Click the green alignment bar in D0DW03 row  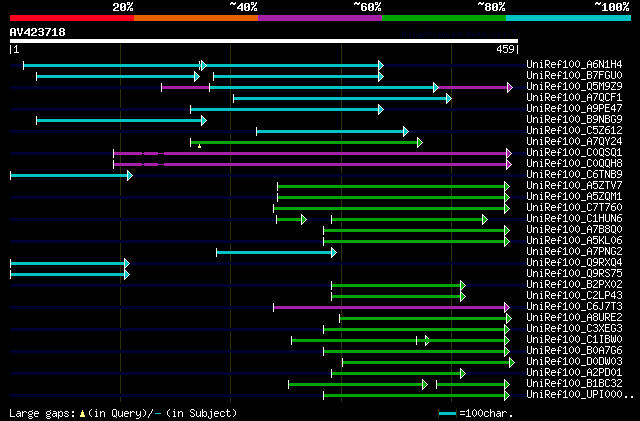(428, 363)
